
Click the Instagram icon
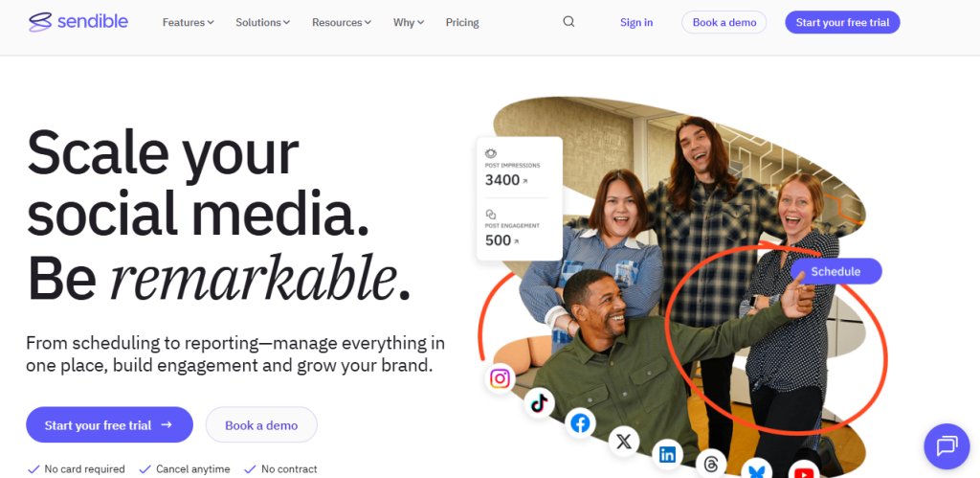[500, 378]
